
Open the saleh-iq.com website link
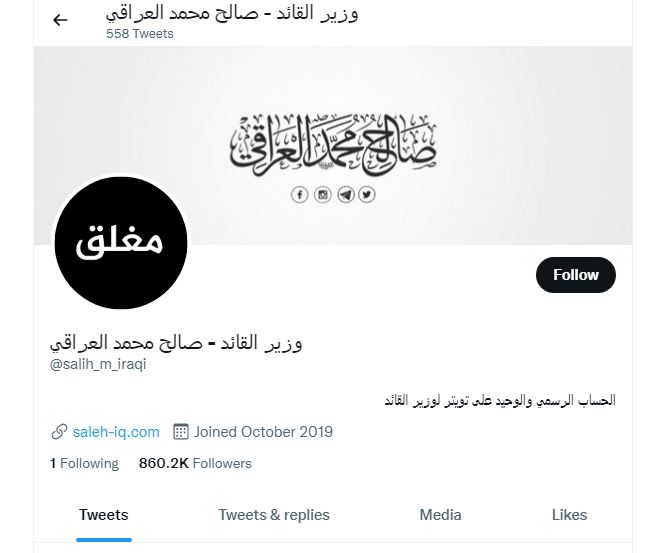(116, 432)
